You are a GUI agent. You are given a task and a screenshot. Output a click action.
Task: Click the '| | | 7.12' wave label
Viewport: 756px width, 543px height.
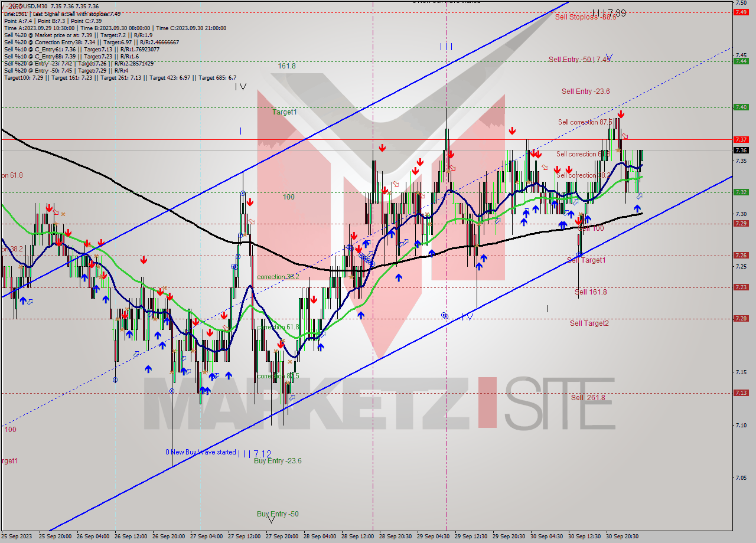(255, 453)
